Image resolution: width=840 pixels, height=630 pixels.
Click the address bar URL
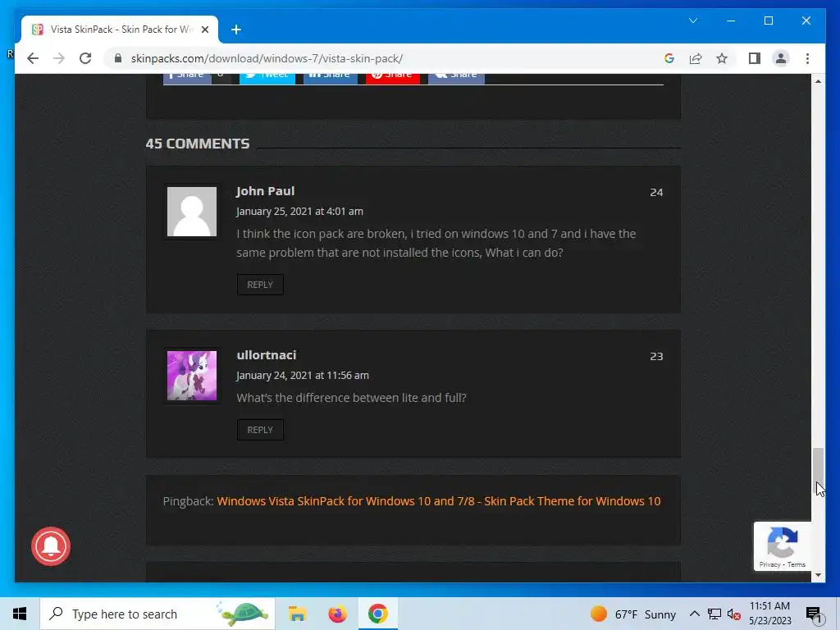267,58
